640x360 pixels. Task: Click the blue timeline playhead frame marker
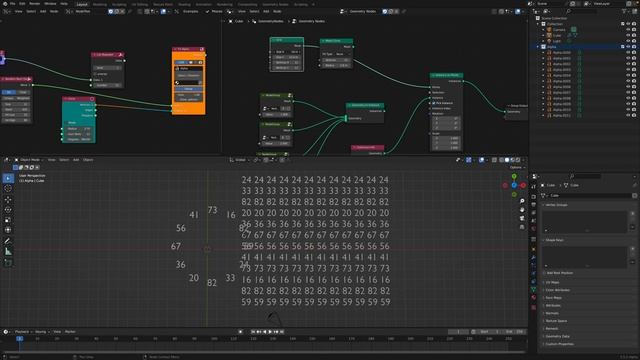click(20, 338)
